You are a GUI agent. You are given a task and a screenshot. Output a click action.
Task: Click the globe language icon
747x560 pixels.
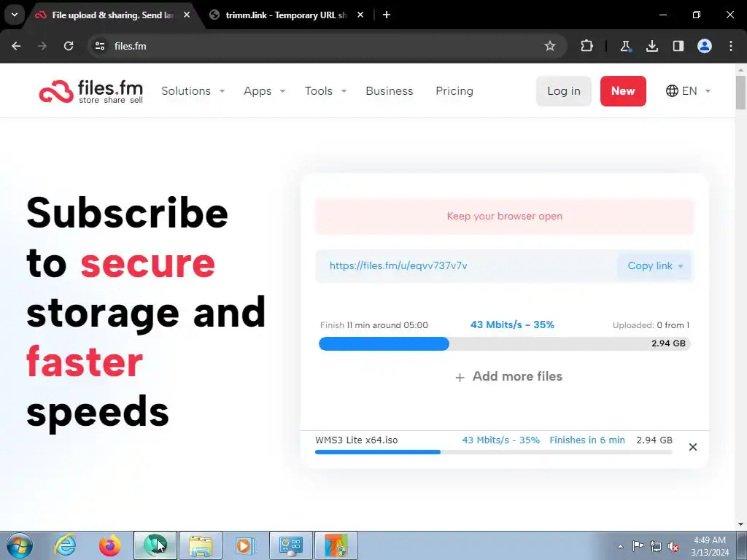(x=672, y=91)
